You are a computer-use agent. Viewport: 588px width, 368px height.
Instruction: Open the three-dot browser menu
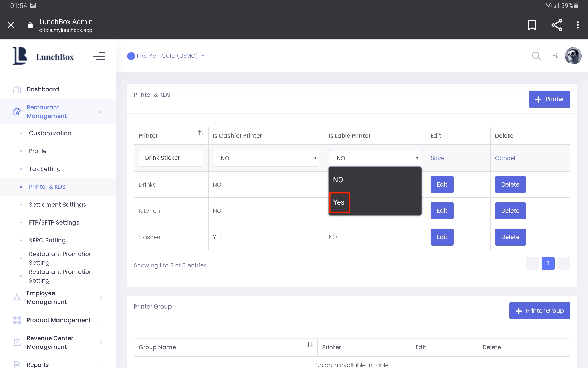coord(577,25)
